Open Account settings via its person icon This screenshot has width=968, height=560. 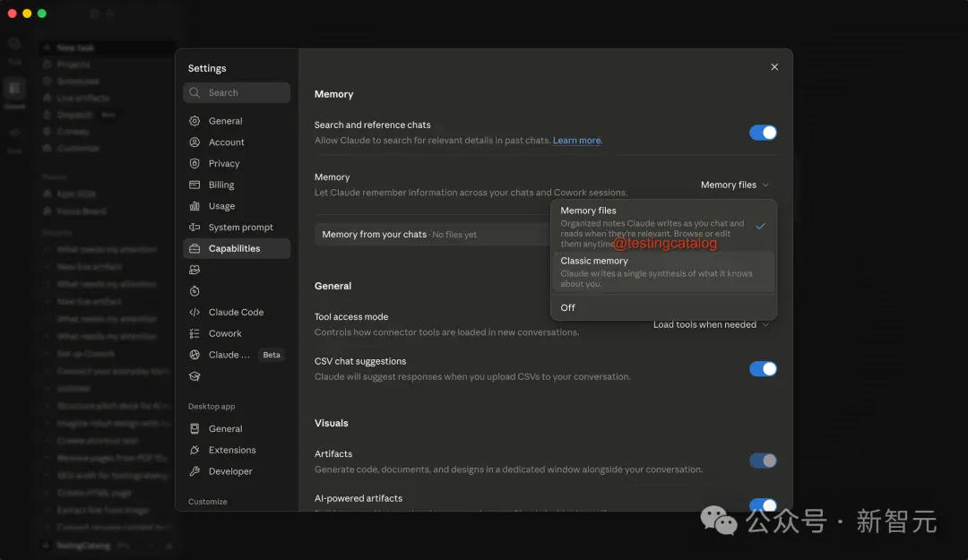194,142
